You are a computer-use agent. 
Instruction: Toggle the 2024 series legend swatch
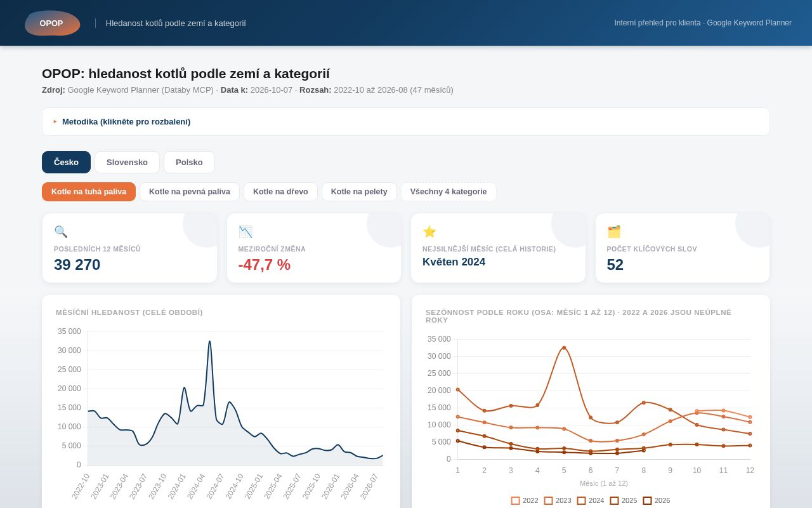tap(582, 500)
